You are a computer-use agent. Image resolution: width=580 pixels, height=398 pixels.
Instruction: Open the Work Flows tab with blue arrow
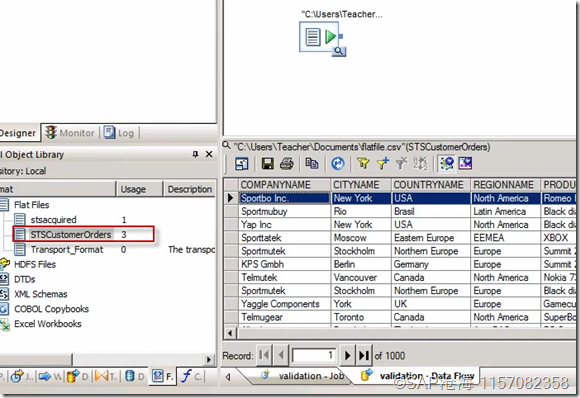(x=50, y=377)
